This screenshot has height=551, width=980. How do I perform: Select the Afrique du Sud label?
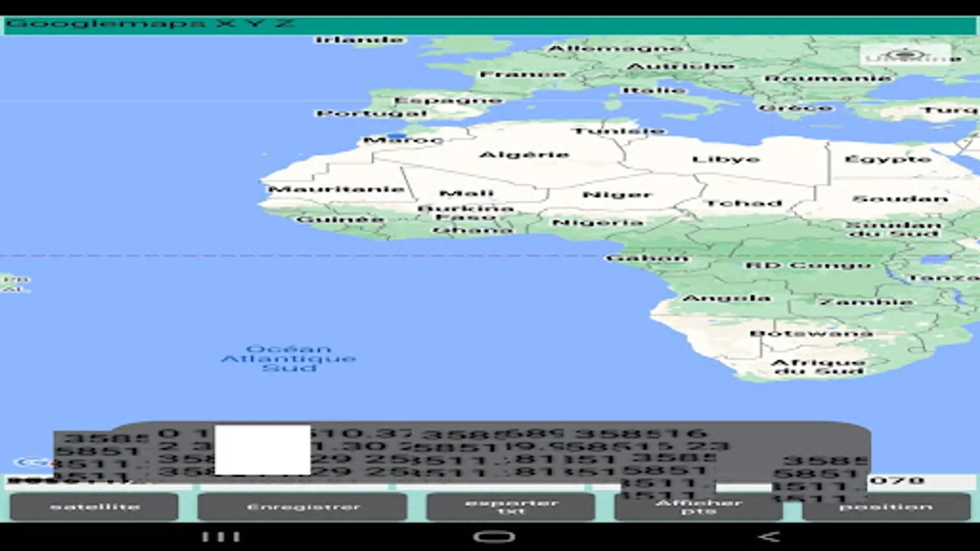[818, 366]
